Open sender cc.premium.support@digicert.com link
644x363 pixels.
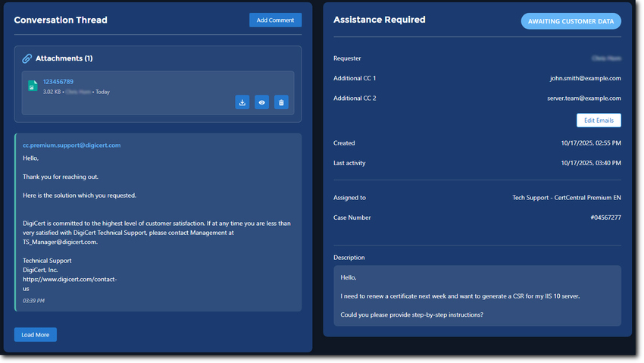pos(71,145)
